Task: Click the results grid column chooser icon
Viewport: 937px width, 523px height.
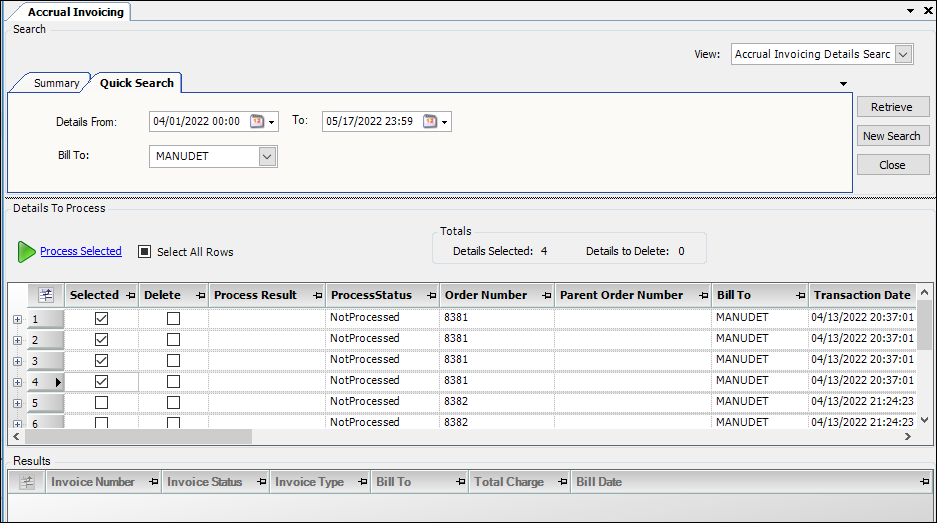Action: point(27,482)
